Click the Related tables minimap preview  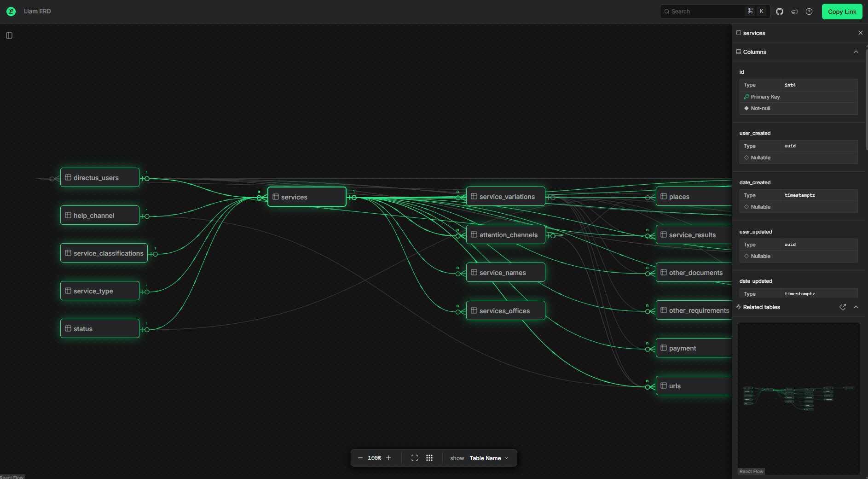pos(799,396)
